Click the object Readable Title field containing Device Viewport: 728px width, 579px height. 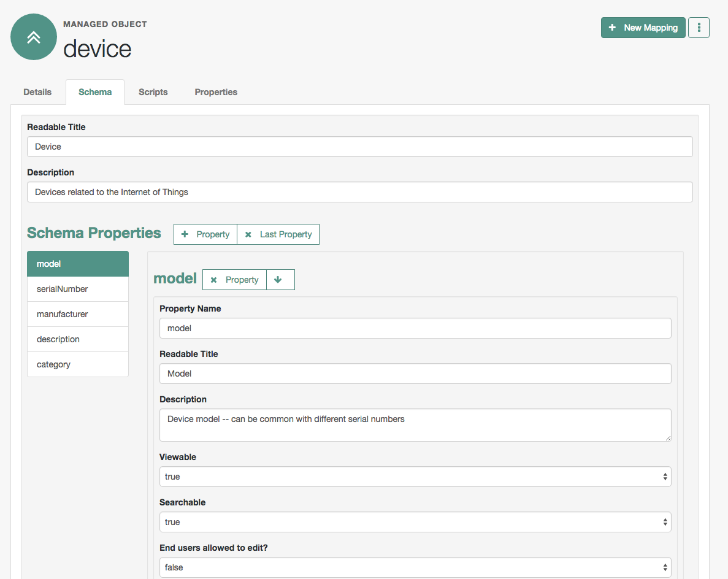click(x=360, y=147)
